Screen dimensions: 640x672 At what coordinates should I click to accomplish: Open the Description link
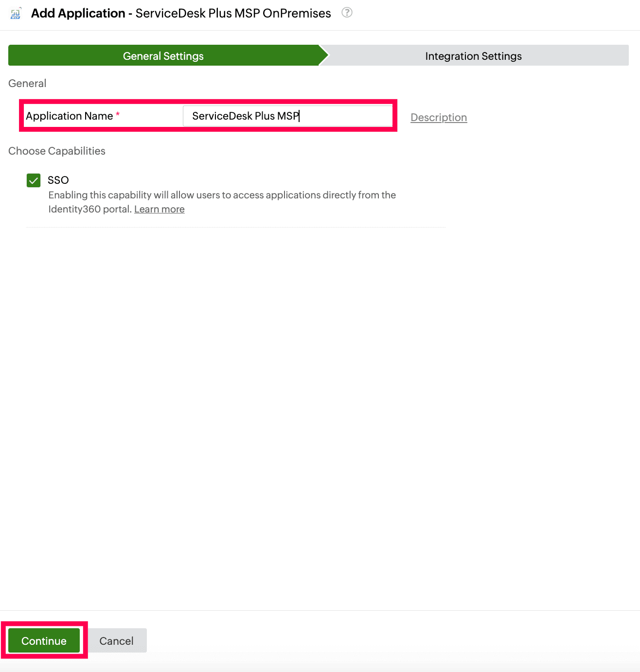pos(439,117)
